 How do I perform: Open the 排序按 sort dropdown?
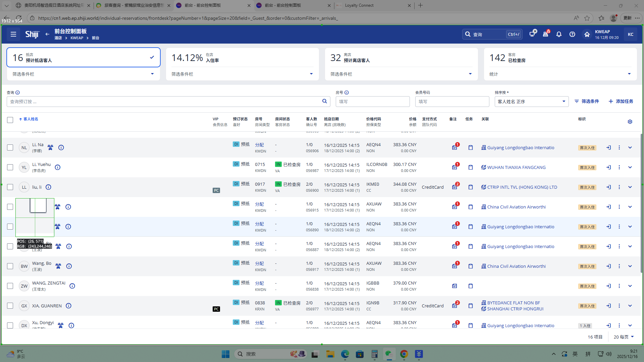click(531, 102)
